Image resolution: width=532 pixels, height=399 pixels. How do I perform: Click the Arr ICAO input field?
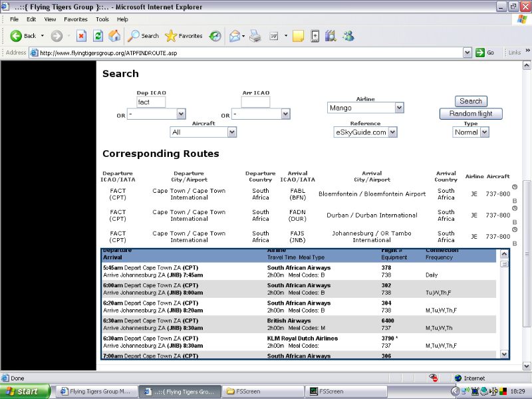coord(255,102)
